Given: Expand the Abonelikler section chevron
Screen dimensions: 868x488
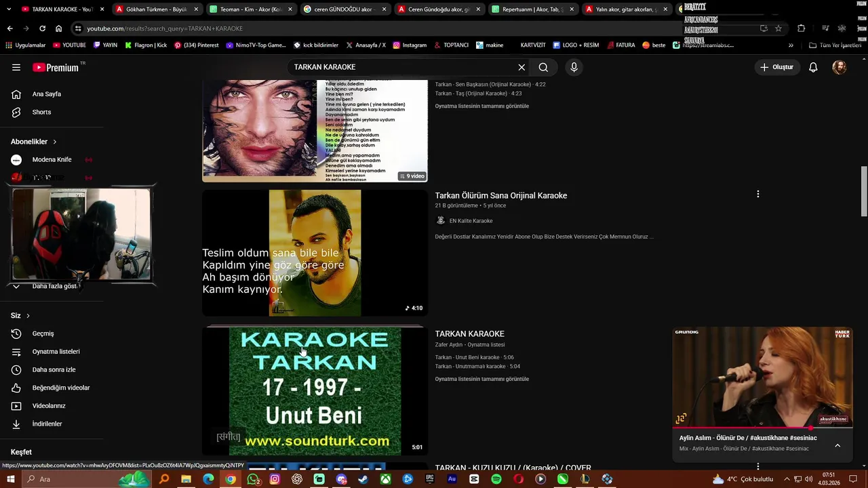Looking at the screenshot, I should pyautogui.click(x=54, y=142).
